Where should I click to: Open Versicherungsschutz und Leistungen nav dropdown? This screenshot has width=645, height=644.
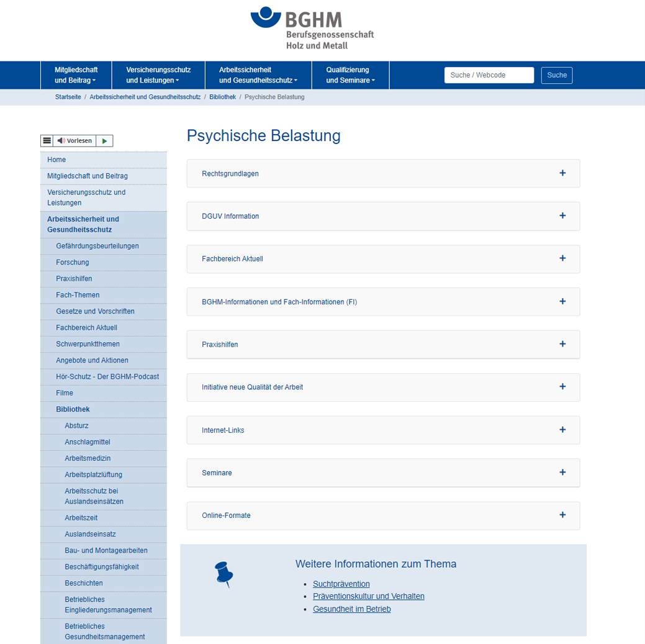[x=158, y=75]
